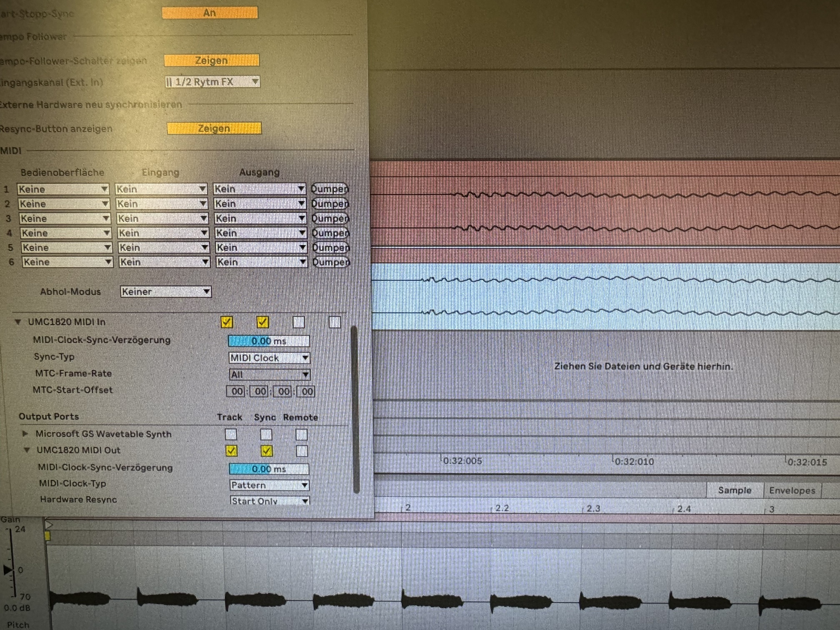Click the preferences panel vertical scrollbar

point(356,408)
